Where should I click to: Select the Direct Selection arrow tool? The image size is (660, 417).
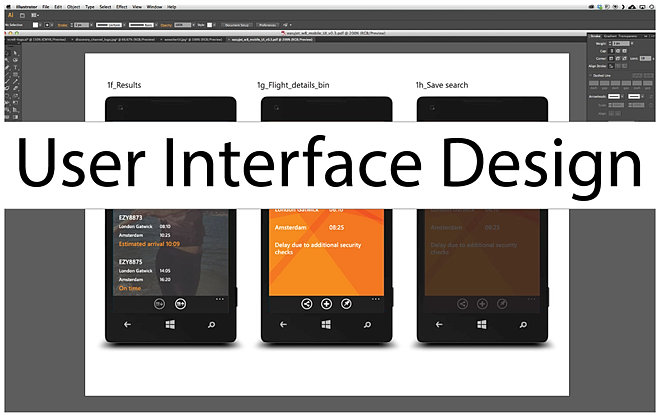tap(15, 53)
